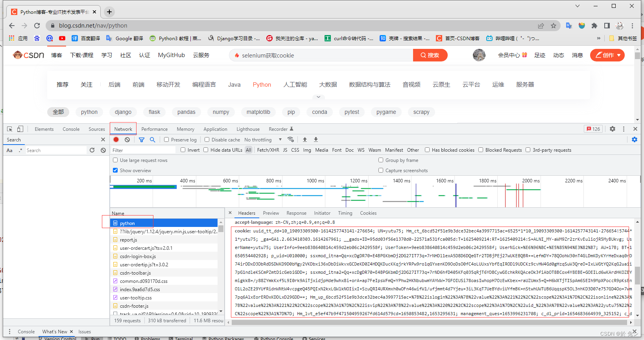Bookmark this page star icon
The image size is (644, 340).
pyautogui.click(x=554, y=26)
